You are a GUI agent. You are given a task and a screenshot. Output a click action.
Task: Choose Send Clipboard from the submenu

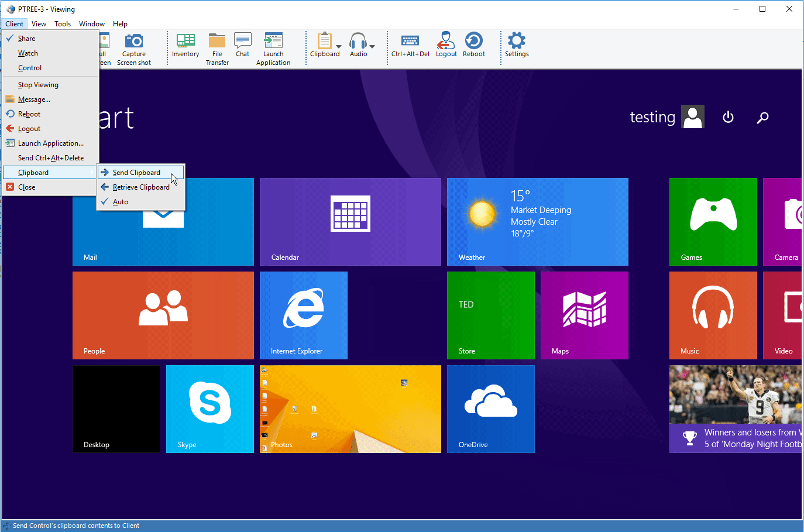pyautogui.click(x=136, y=173)
